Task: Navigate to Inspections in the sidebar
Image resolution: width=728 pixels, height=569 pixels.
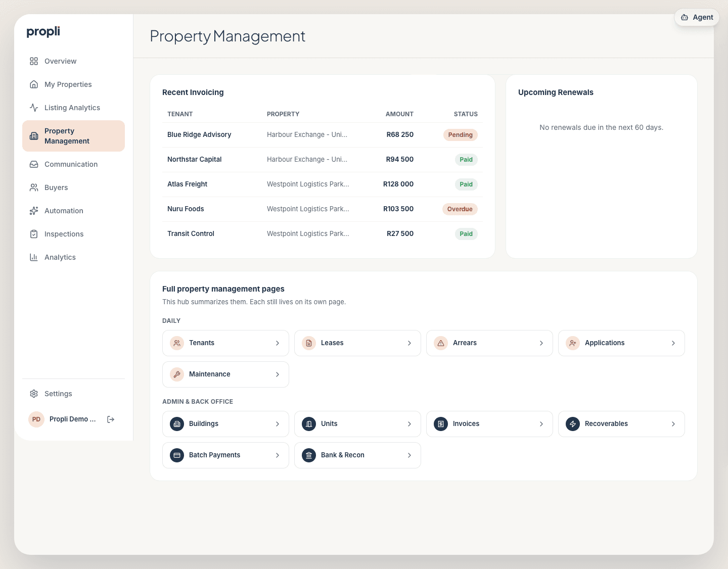Action: pyautogui.click(x=73, y=234)
